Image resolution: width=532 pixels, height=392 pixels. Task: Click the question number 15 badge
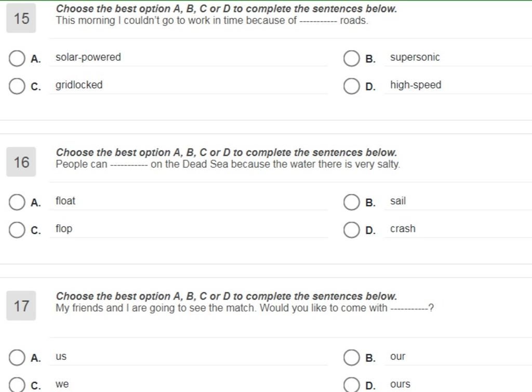click(21, 18)
